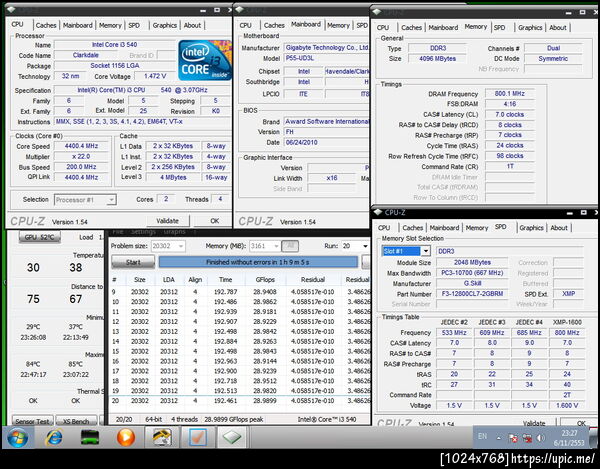Viewport: 600px width, 469px height.
Task: Open the Problem size dropdown in LinX
Action: (181, 246)
